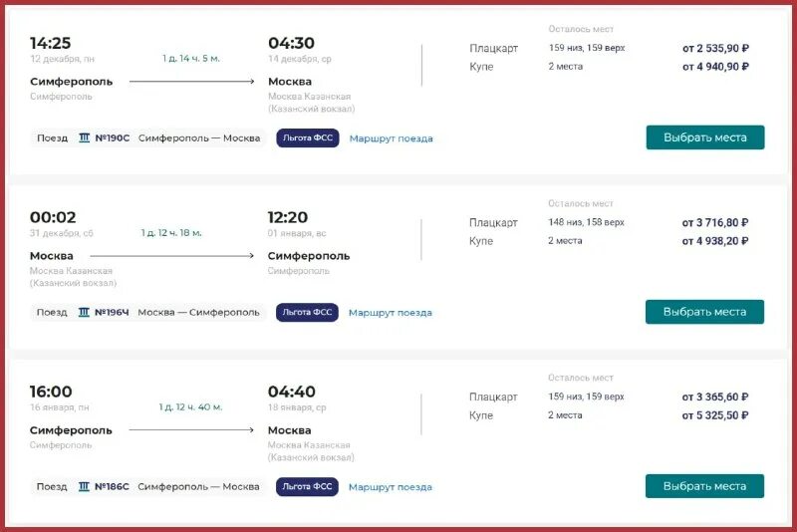Click departure time 00:02 on second train
The height and width of the screenshot is (532, 797).
(53, 217)
